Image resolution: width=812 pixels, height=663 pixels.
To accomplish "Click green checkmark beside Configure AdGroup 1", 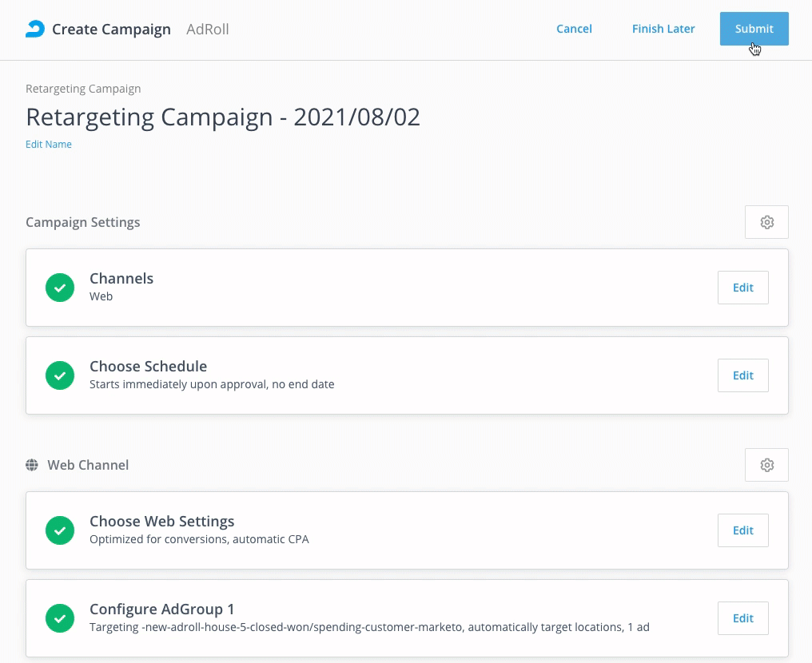I will pyautogui.click(x=60, y=618).
